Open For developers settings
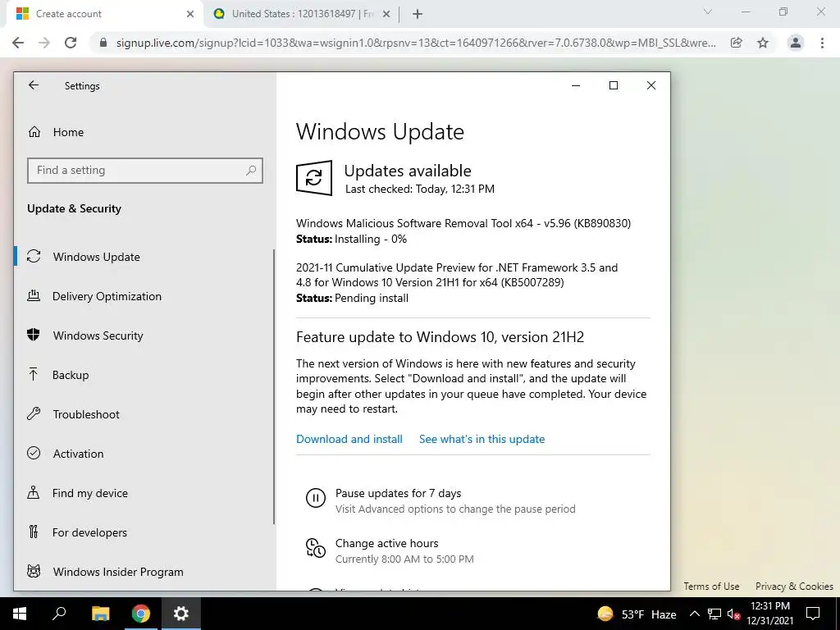 89,532
